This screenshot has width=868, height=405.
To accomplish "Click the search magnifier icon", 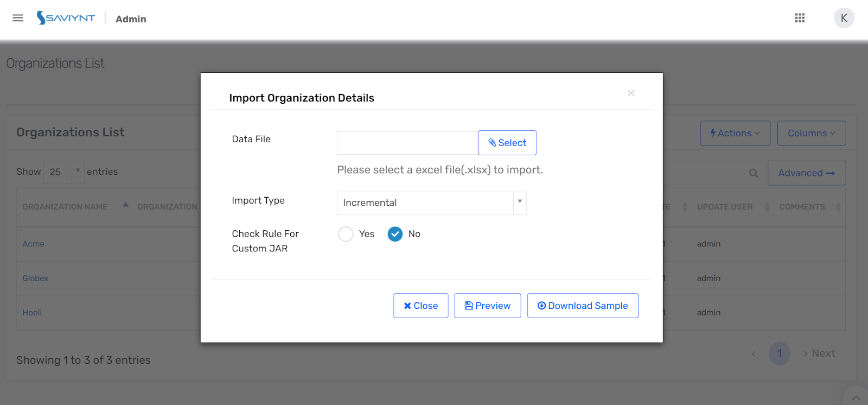I will pos(754,173).
